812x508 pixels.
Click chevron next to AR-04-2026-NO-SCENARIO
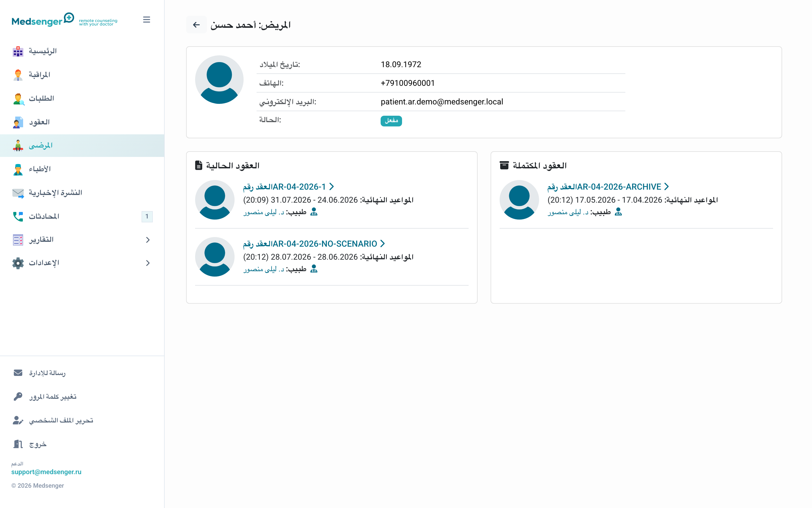pyautogui.click(x=383, y=244)
